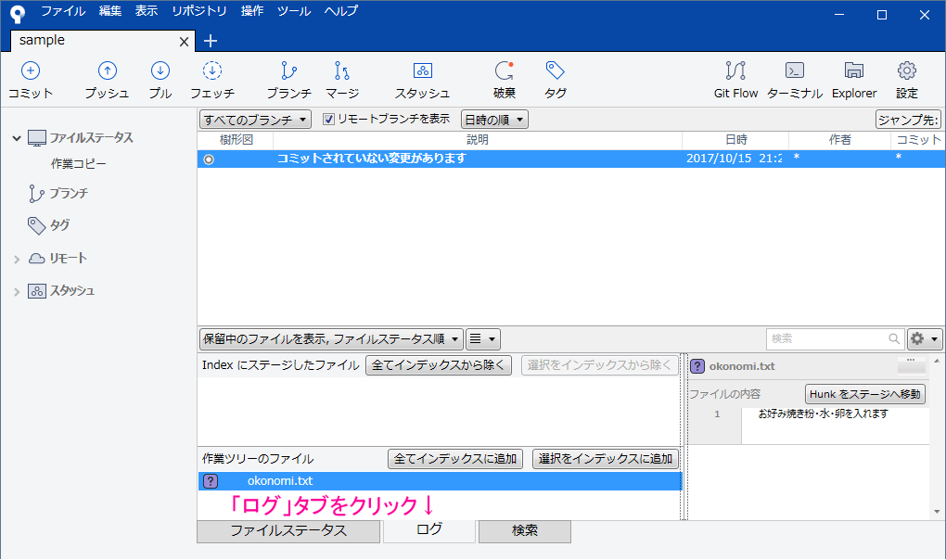Open the ブランチ (Branch) tool
946x560 pixels.
288,78
